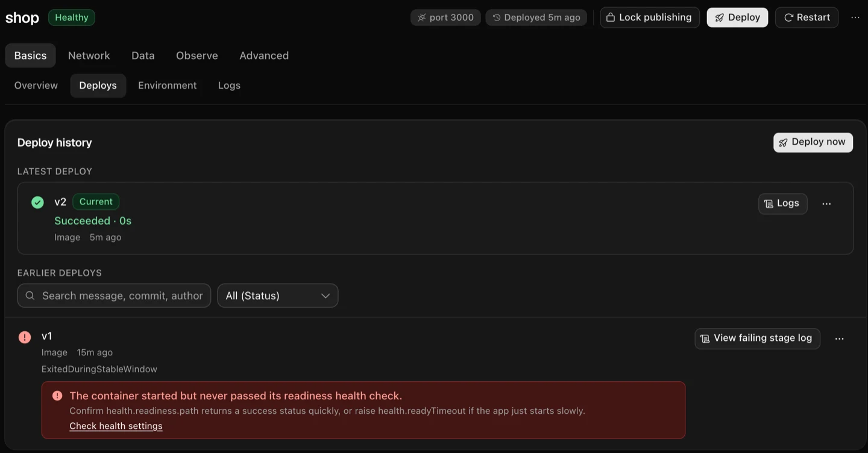View failing stage log for v1
This screenshot has width=868, height=453.
pyautogui.click(x=757, y=338)
